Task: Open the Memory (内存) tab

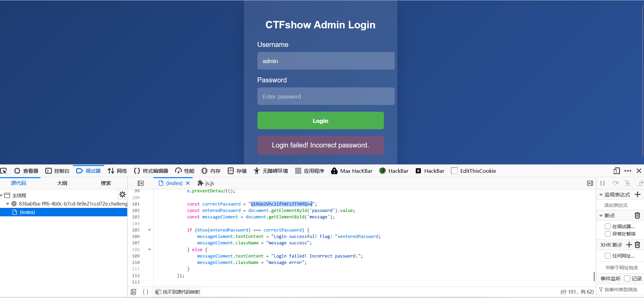Action: 211,171
